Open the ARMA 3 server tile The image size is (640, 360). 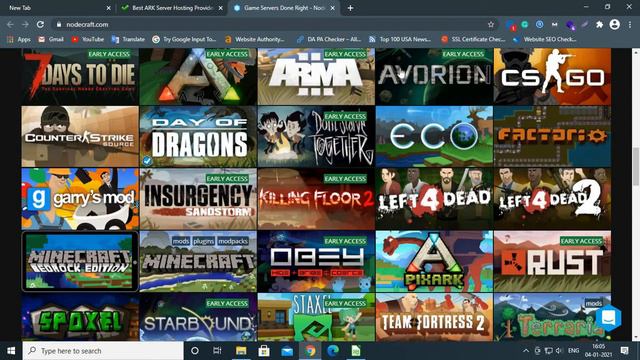click(x=316, y=76)
